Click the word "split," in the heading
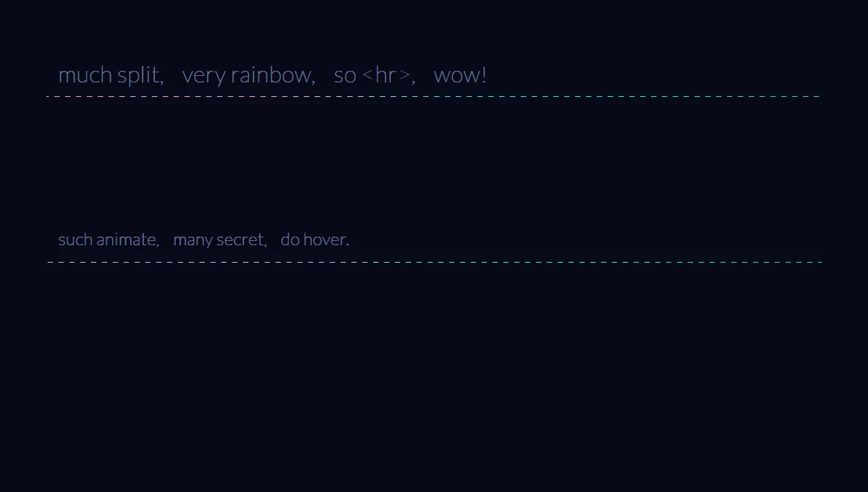868x492 pixels. pos(140,76)
